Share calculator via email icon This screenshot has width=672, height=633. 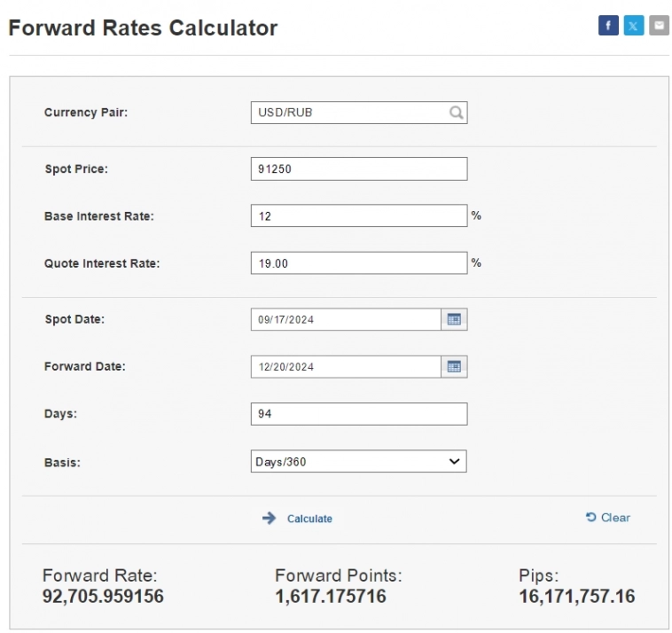pyautogui.click(x=659, y=26)
